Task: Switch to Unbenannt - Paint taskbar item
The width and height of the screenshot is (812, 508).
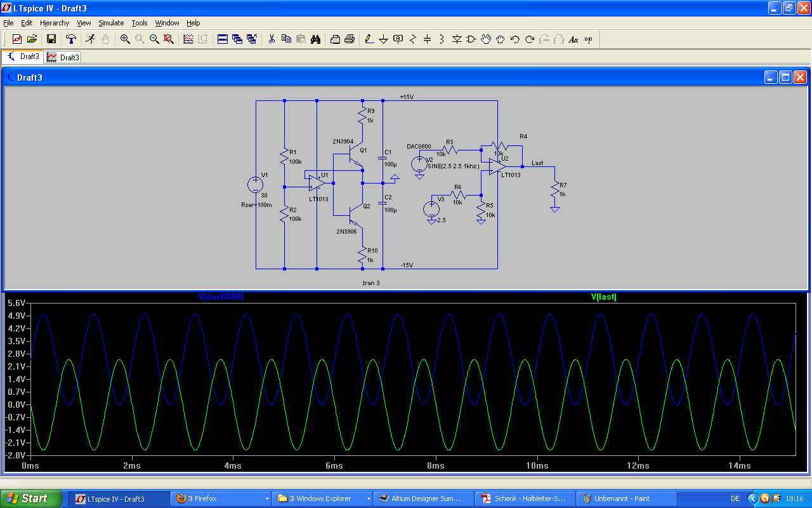Action: click(x=627, y=498)
